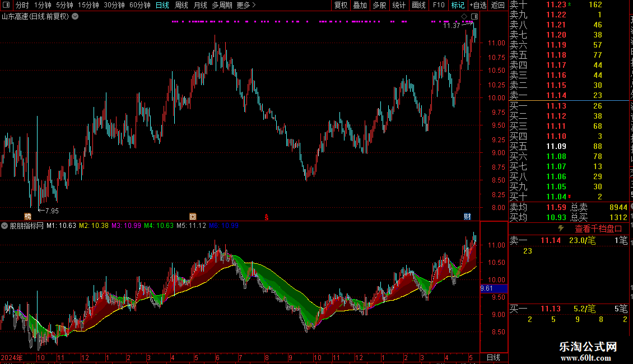
Task: Click the magenta M3: 10.99 label
Action: [x=127, y=226]
